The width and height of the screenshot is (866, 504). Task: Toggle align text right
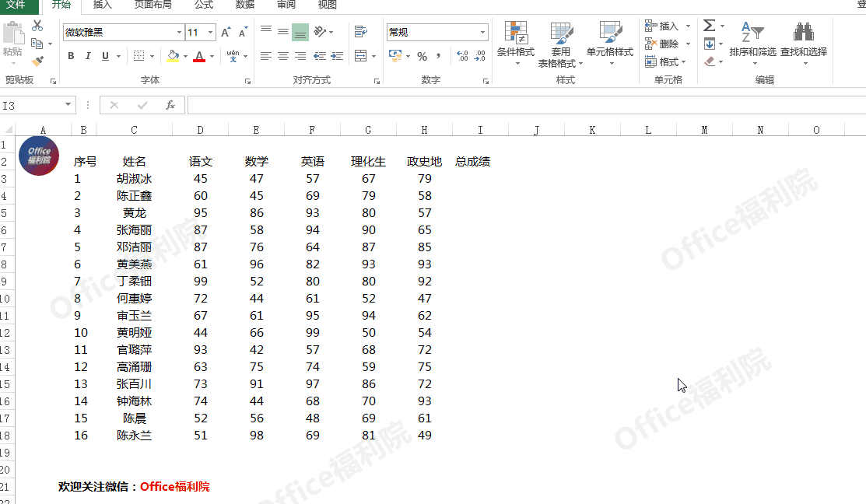click(x=300, y=56)
